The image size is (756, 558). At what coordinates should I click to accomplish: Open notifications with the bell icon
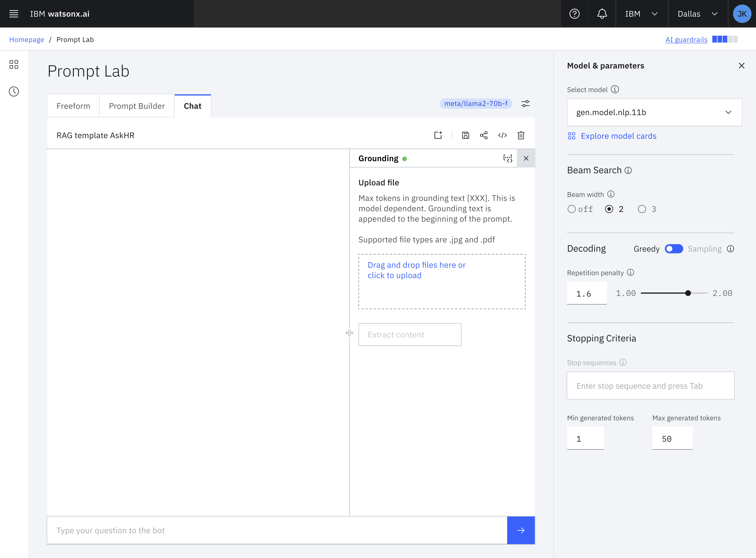602,14
